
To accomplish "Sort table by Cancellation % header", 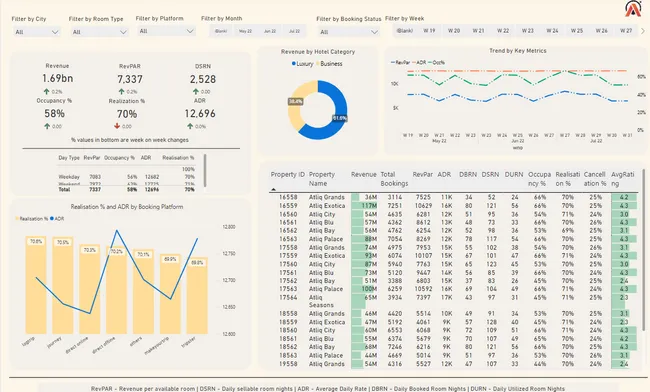I will (595, 179).
